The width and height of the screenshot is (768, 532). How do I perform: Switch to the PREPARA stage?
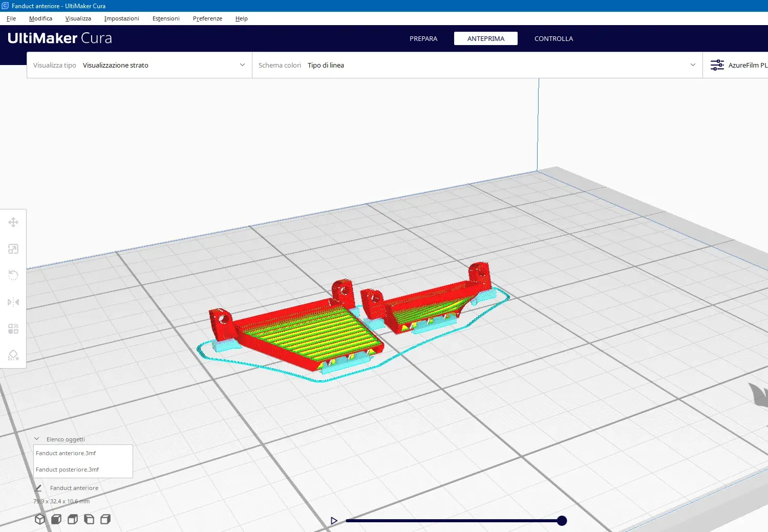[x=423, y=38]
